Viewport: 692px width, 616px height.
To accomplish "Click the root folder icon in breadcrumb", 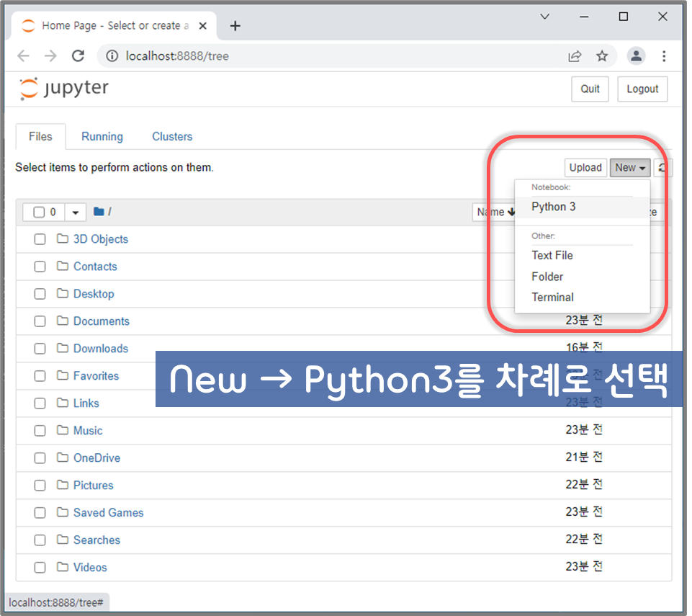I will pos(99,212).
